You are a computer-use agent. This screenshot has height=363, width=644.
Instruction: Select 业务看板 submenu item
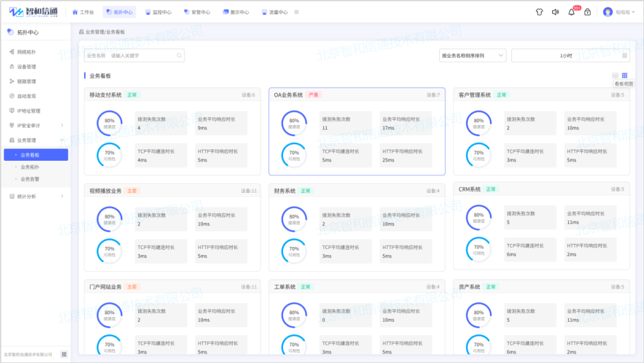[36, 155]
